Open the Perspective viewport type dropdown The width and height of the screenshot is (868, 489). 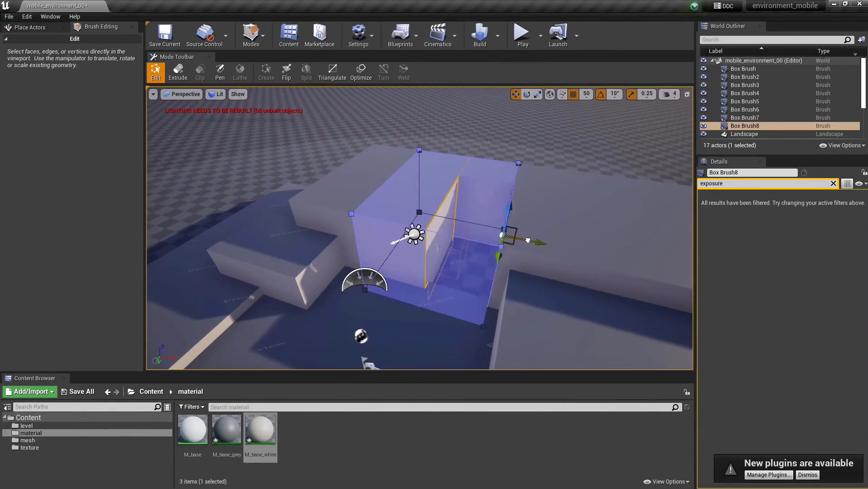(181, 94)
